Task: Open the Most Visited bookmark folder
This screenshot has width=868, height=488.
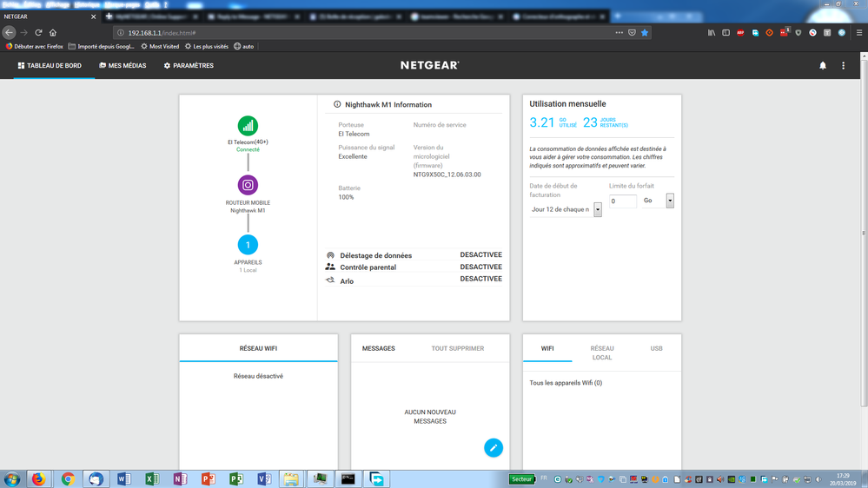Action: 160,47
